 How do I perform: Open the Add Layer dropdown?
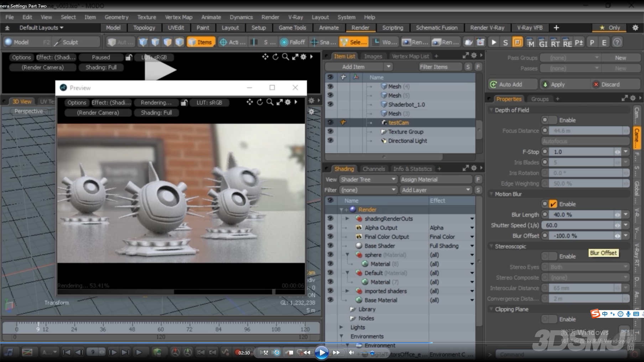coord(436,190)
